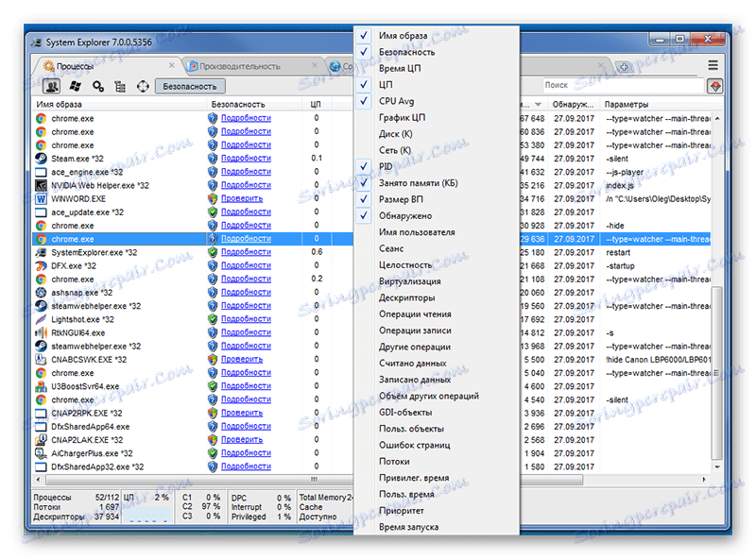Click the RtkNGUI64.exe speaker icon

pos(41,332)
